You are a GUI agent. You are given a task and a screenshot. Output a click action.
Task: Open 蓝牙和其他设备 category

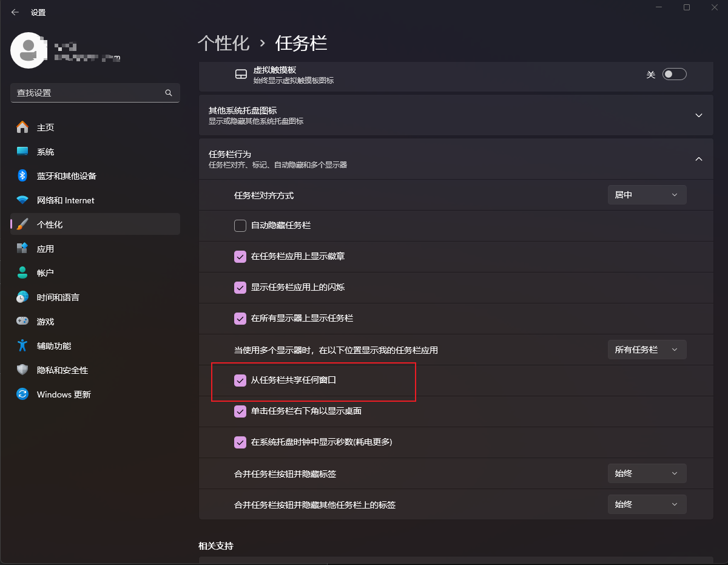[x=95, y=176]
